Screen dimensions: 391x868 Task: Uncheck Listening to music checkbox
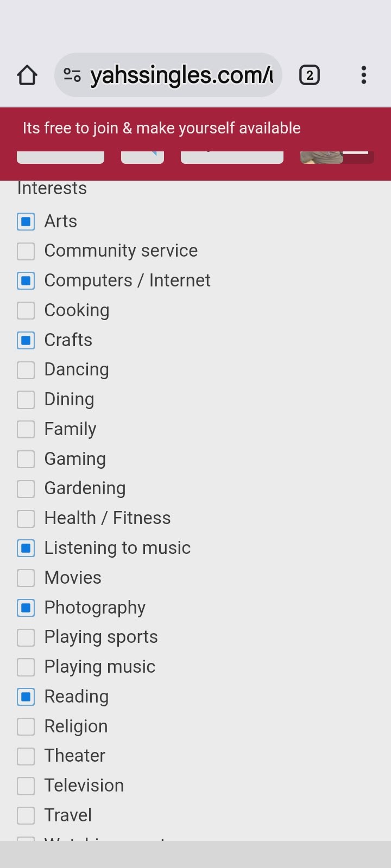pyautogui.click(x=26, y=548)
